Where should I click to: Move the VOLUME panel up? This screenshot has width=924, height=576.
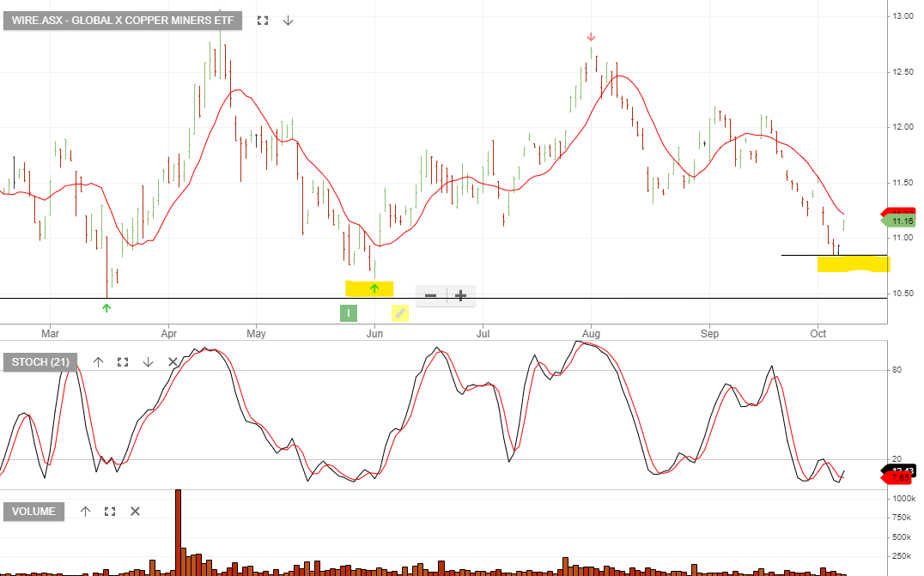tap(85, 512)
